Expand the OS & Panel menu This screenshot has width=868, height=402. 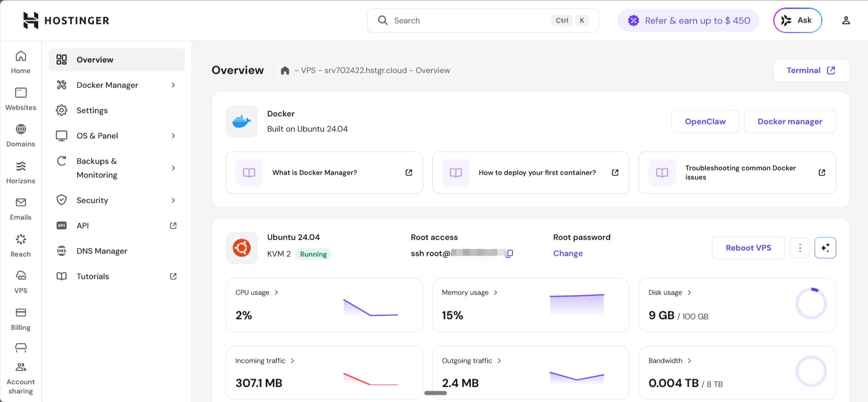point(173,136)
